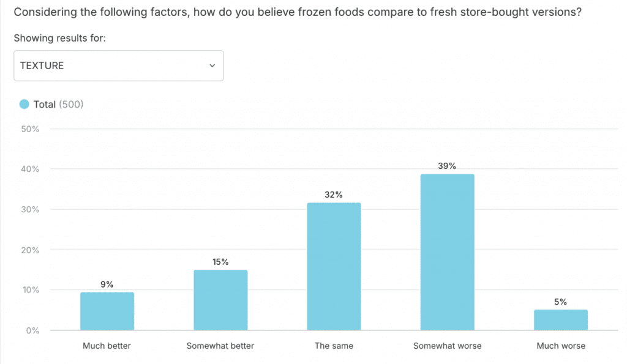627x364 pixels.
Task: Click the 39% value label
Action: 447,166
